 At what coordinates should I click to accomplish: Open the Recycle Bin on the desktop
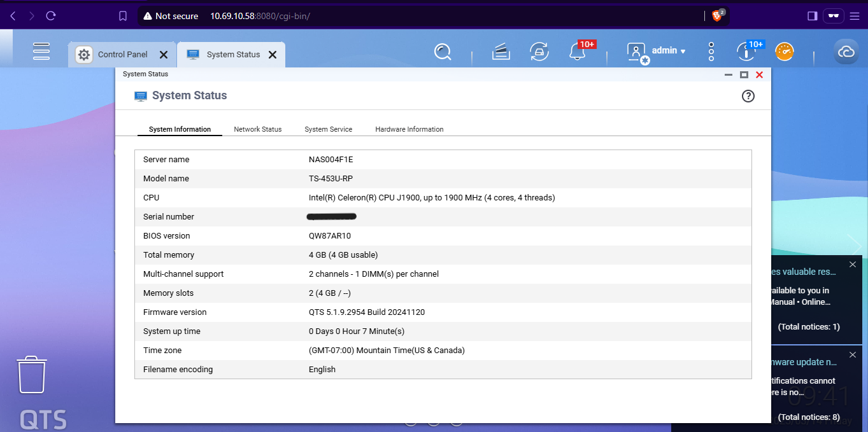pyautogui.click(x=31, y=374)
